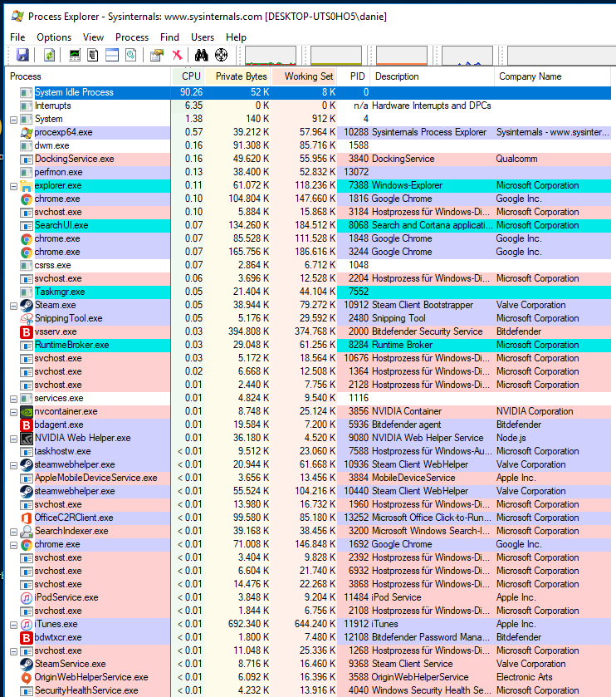Collapse chrome.exe PID 1692 tree node

click(14, 545)
